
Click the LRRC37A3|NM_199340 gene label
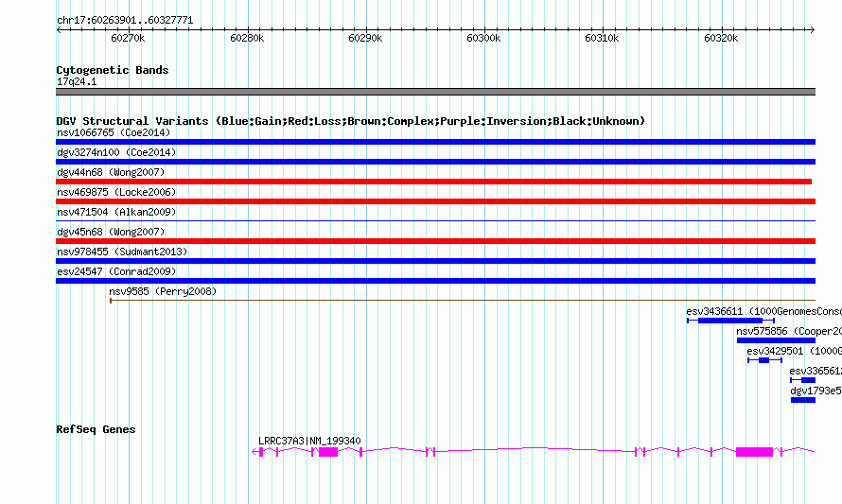[309, 441]
